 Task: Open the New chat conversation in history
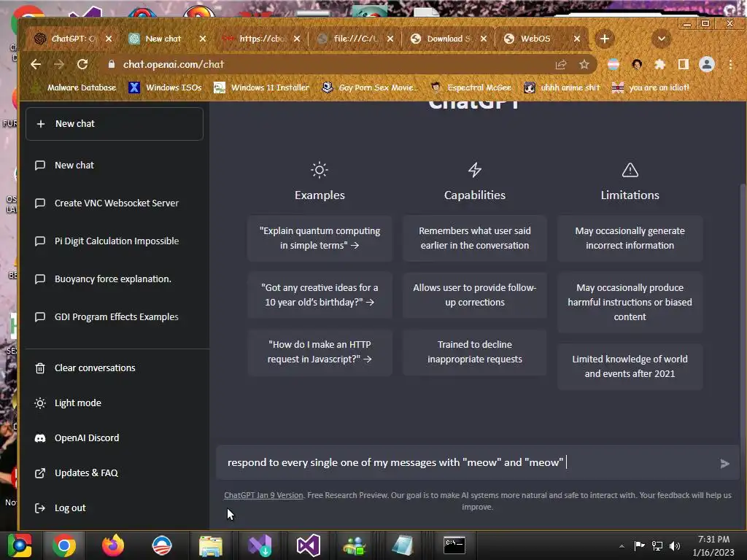click(115, 166)
